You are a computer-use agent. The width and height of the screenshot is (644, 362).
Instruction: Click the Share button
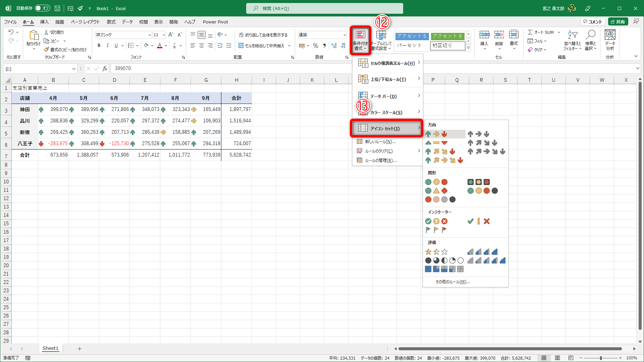618,22
